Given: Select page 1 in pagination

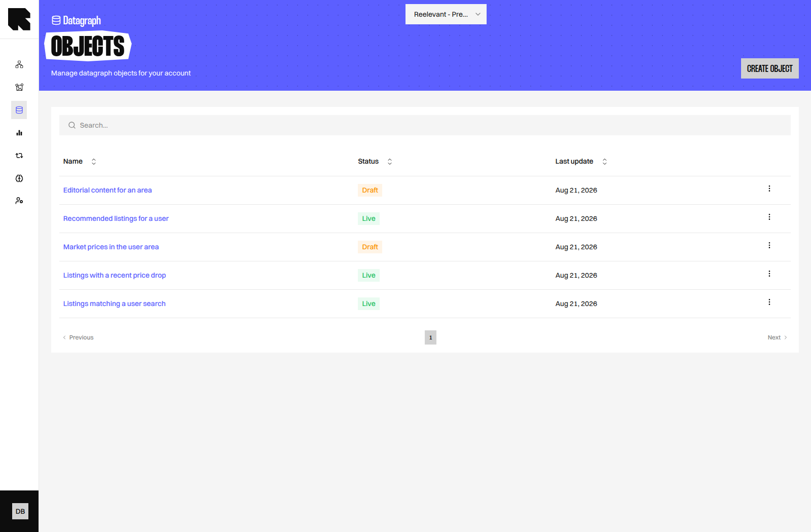Looking at the screenshot, I should point(431,337).
